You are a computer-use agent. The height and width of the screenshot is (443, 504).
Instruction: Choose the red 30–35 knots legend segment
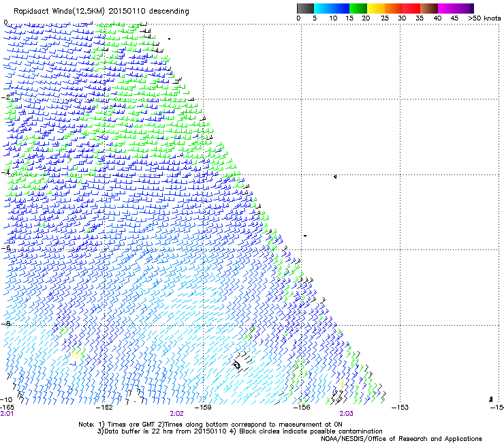[x=411, y=8]
